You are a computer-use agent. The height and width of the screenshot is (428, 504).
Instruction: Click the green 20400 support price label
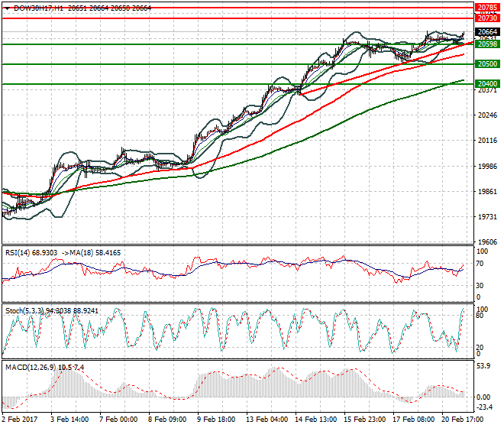pyautogui.click(x=487, y=84)
